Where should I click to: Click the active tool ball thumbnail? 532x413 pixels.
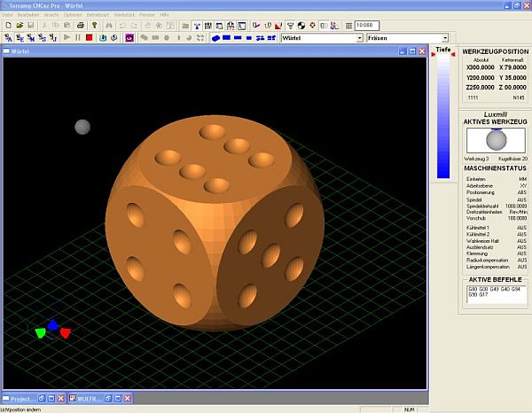click(x=495, y=139)
